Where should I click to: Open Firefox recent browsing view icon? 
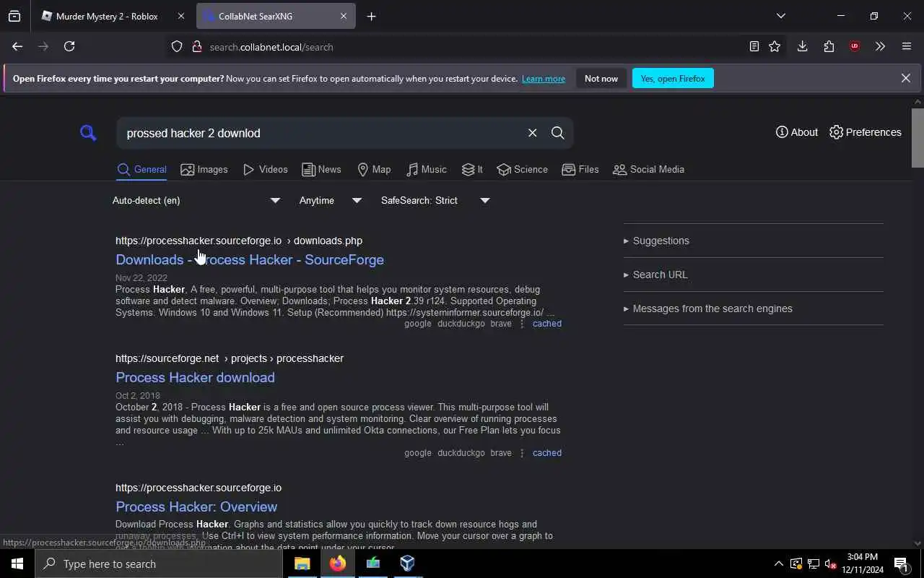[14, 16]
